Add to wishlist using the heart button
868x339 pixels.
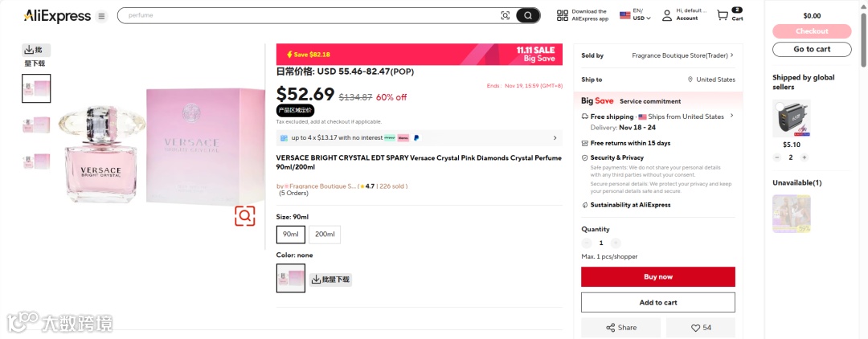point(700,328)
